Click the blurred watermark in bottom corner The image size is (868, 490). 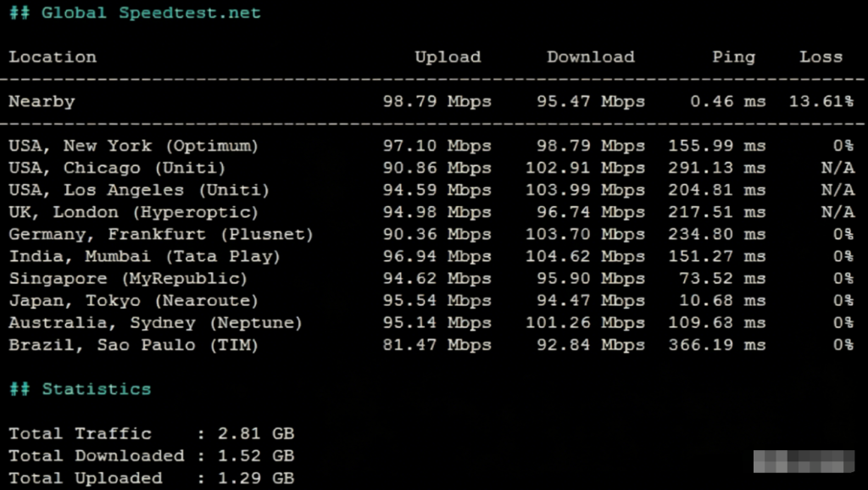point(804,461)
